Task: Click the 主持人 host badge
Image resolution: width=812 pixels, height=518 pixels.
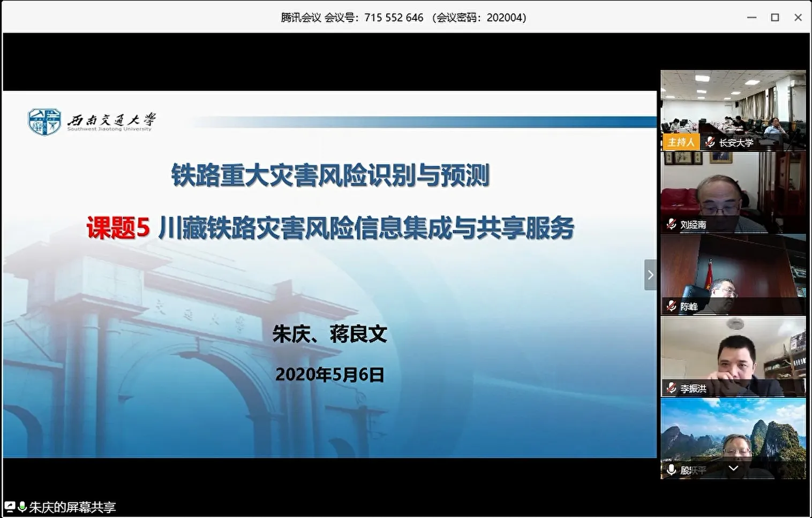Action: click(681, 142)
